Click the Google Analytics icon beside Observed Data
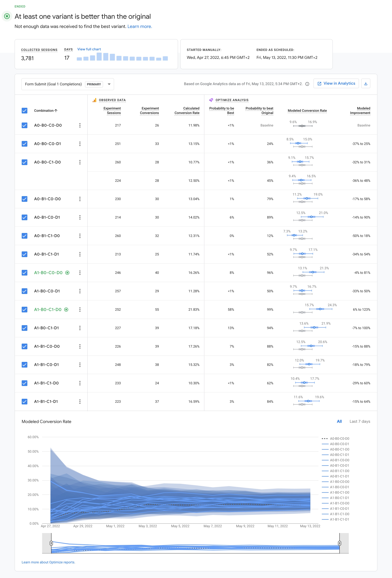The image size is (392, 578). tap(95, 100)
